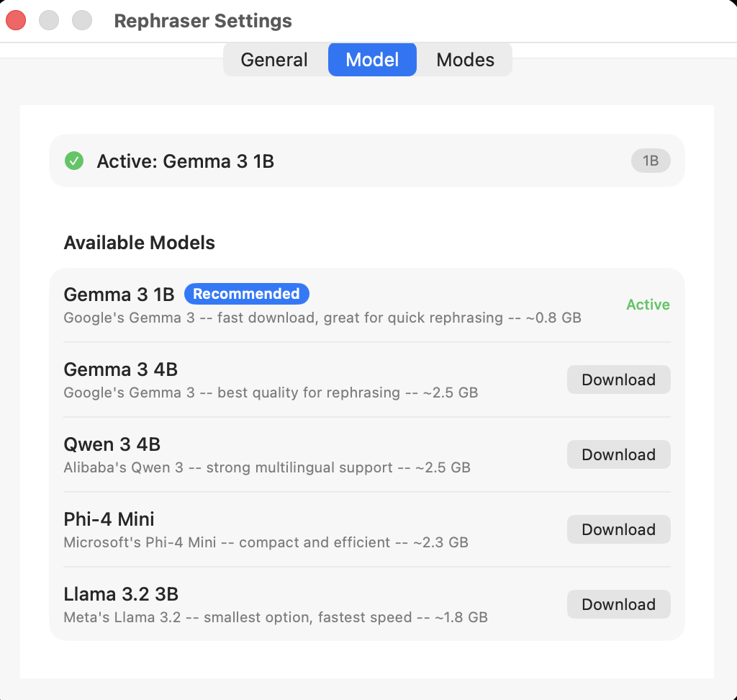Screen dimensions: 737x700
Task: Download the Llama 3.2 3B model
Action: (618, 604)
